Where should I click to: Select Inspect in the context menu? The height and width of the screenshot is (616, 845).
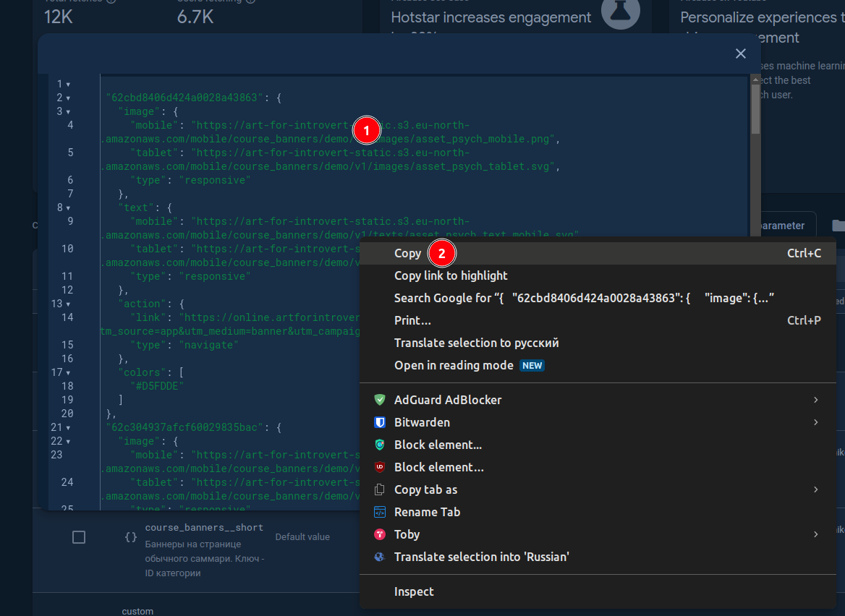coord(414,591)
